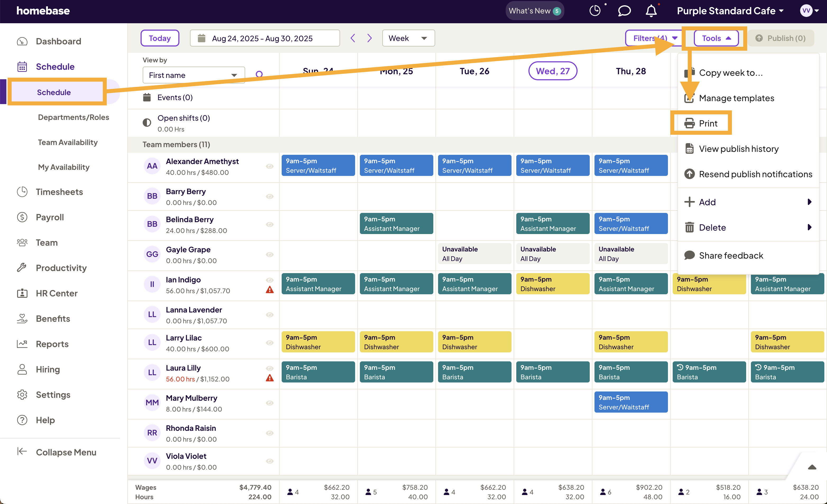The height and width of the screenshot is (504, 827).
Task: Click the calendar icon in the date field
Action: pos(202,38)
